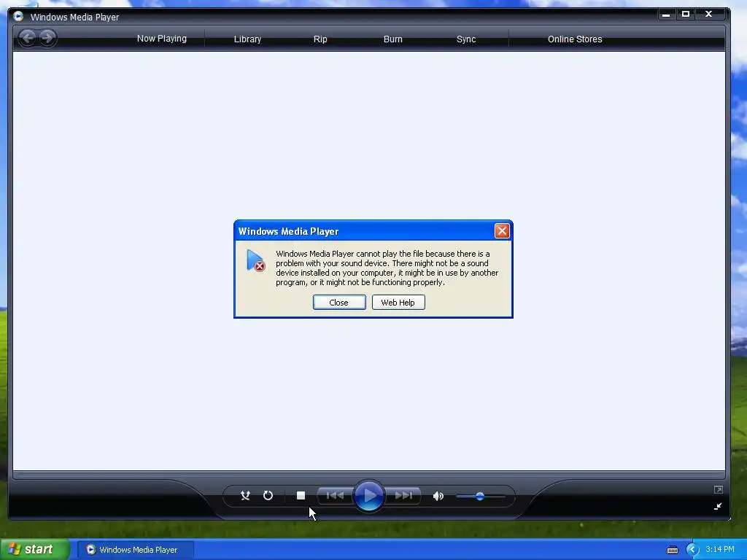Click the 3:14 PM clock
This screenshot has width=747, height=560.
[720, 550]
